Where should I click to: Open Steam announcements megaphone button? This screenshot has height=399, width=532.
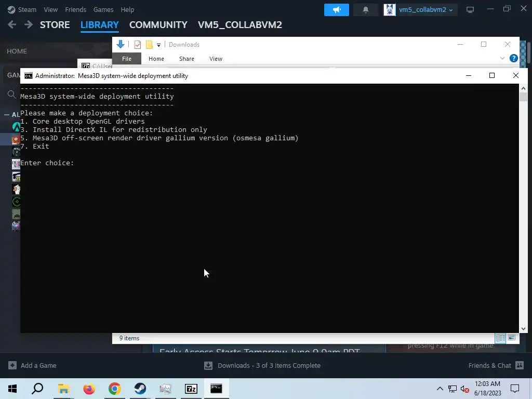pos(336,10)
